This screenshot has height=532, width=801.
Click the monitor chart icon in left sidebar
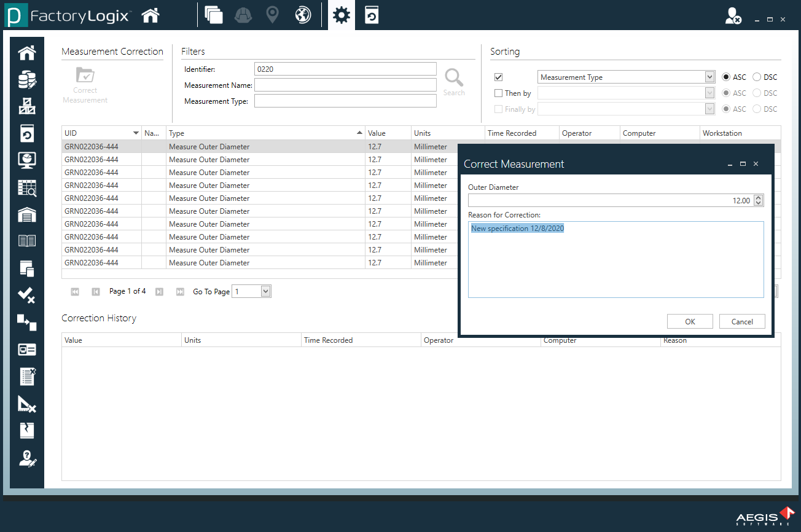[x=27, y=161]
